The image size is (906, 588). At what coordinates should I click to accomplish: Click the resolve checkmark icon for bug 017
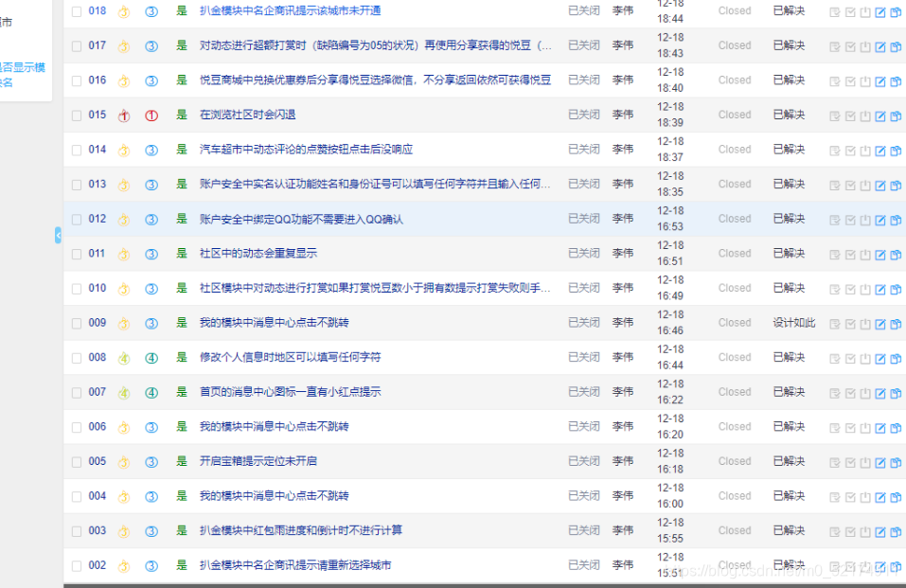click(x=850, y=46)
